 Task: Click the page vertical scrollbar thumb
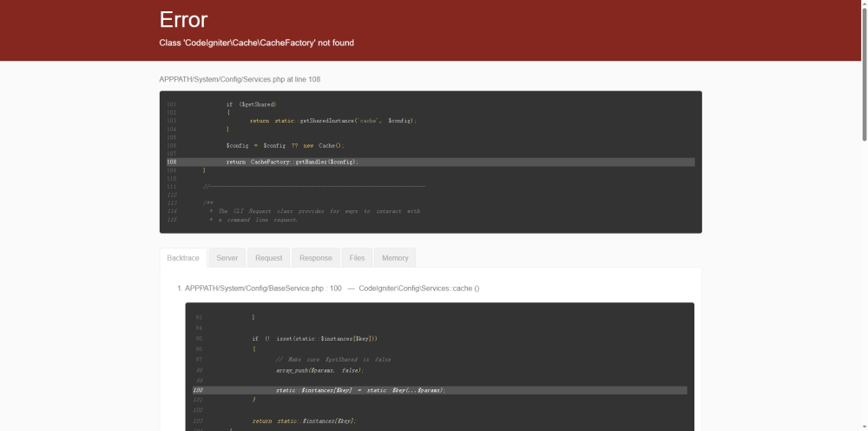[x=865, y=71]
